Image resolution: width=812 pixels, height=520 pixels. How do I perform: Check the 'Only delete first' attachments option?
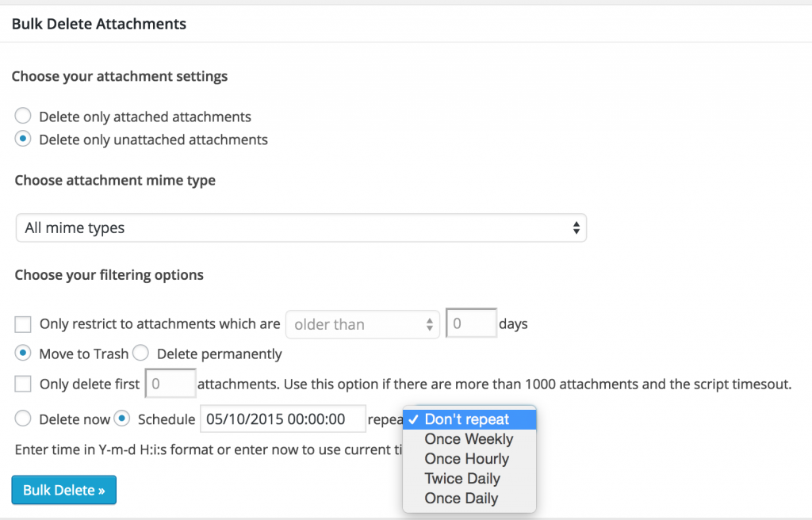coord(22,384)
